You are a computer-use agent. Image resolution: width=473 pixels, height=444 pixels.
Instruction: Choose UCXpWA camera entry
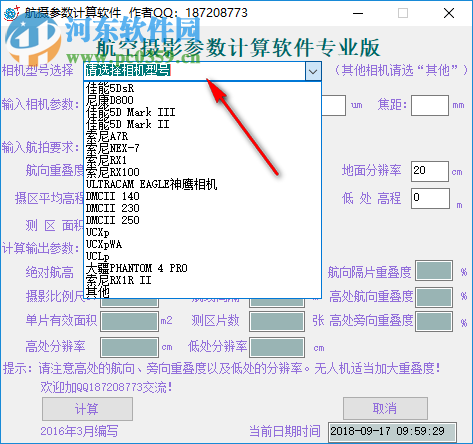point(202,244)
